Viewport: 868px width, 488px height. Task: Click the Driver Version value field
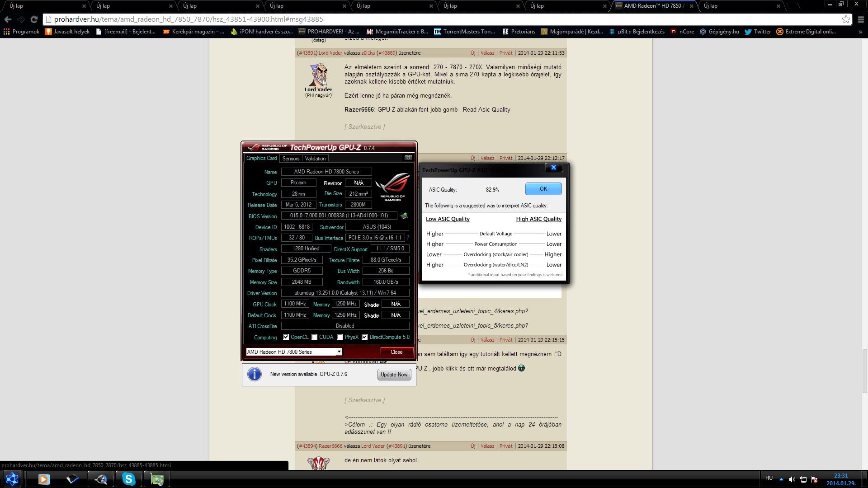345,293
